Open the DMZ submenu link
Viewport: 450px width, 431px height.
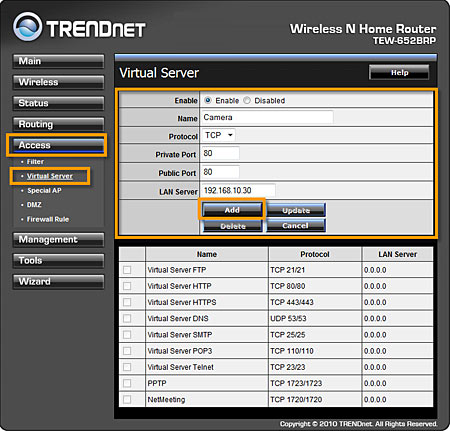point(34,205)
